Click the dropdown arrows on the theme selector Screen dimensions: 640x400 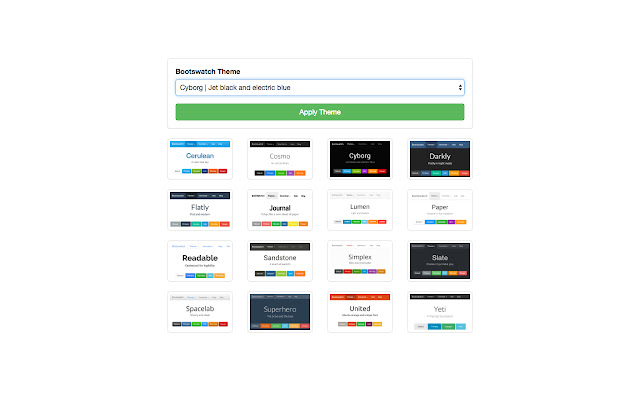coord(460,87)
